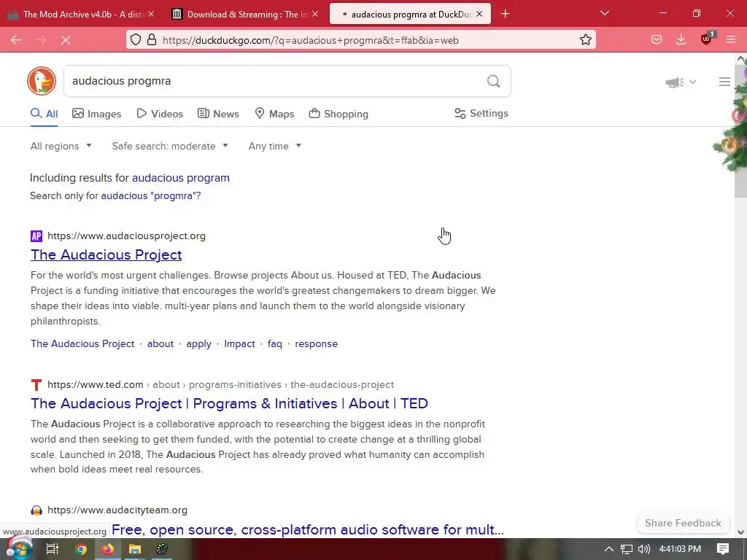This screenshot has width=747, height=560.
Task: Open the Free, open source audio software result
Action: [307, 529]
